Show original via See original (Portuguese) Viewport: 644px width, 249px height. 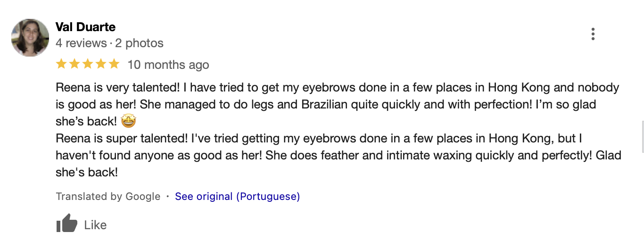[x=237, y=196]
